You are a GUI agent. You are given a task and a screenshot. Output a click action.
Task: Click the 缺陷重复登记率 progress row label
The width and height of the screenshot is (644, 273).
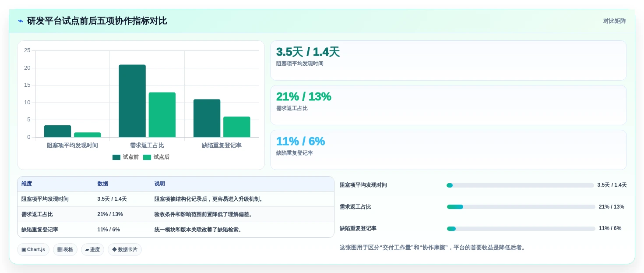click(x=358, y=228)
